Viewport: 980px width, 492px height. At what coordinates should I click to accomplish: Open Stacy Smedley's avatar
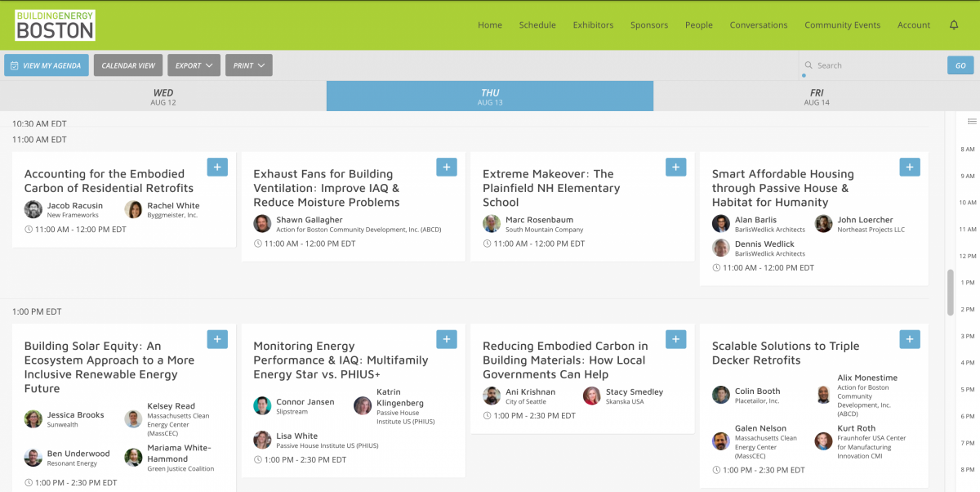[592, 396]
